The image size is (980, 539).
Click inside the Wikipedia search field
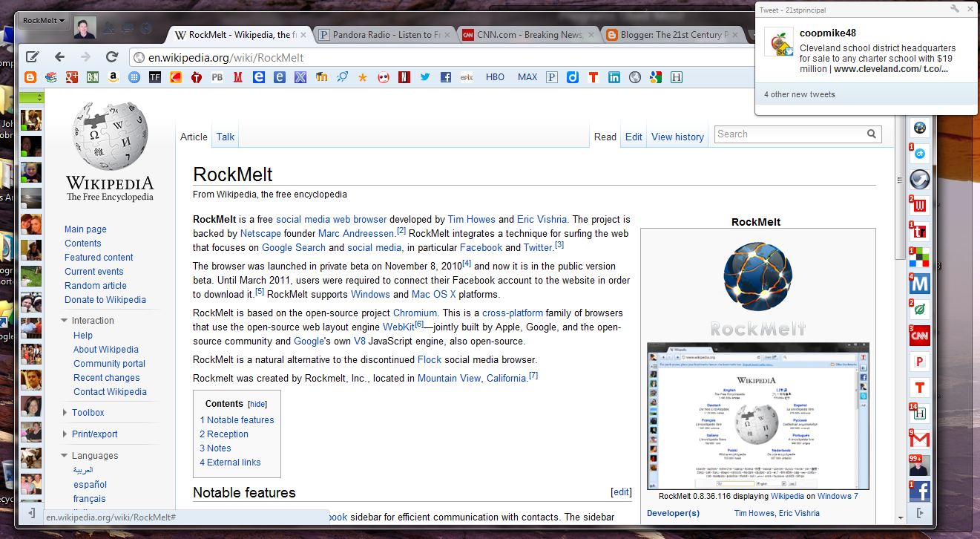click(789, 134)
